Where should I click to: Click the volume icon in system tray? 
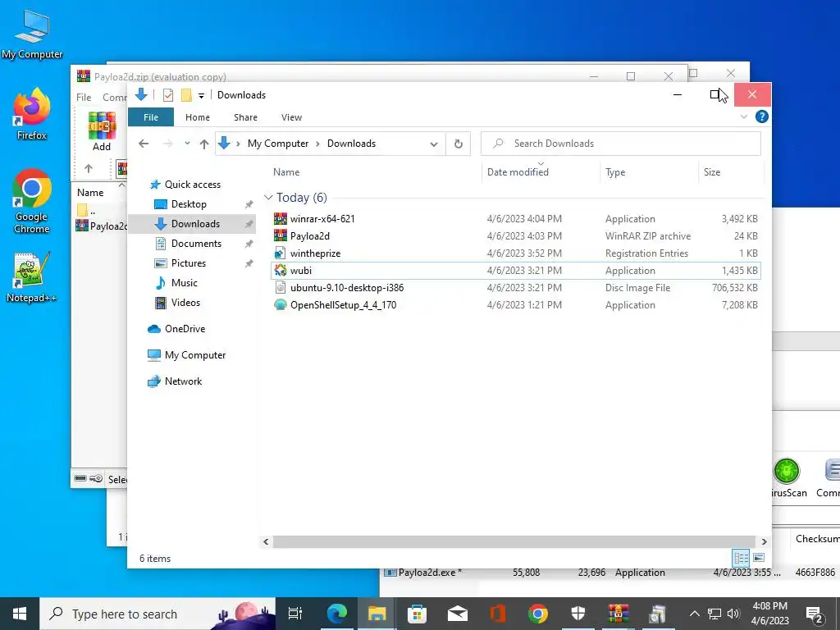(x=733, y=614)
